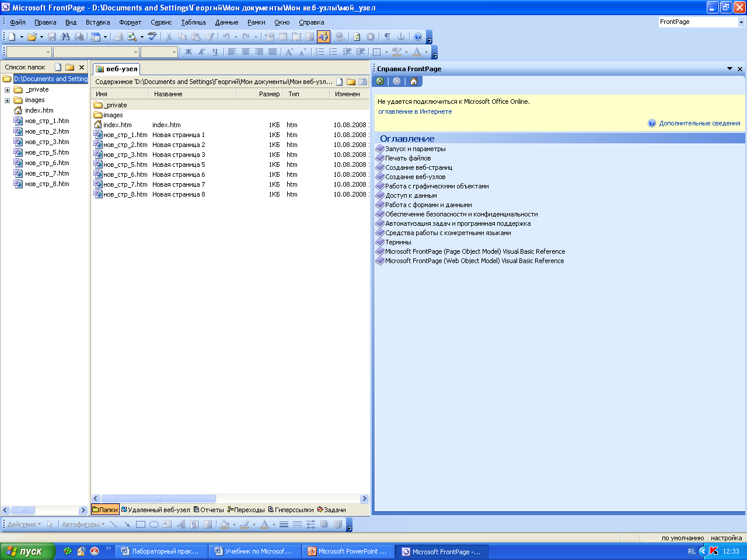Toggle Underline (Ч) formatting
The width and height of the screenshot is (747, 560).
[x=215, y=52]
